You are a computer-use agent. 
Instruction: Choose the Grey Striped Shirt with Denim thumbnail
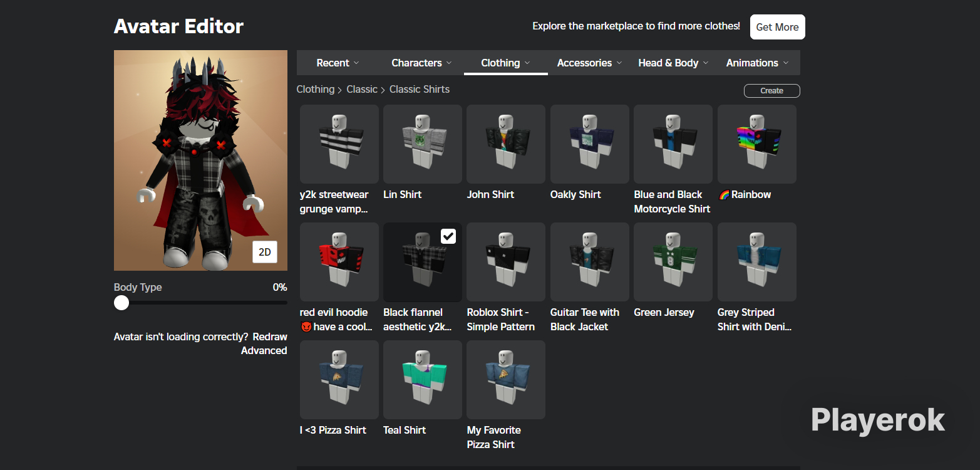click(x=757, y=262)
